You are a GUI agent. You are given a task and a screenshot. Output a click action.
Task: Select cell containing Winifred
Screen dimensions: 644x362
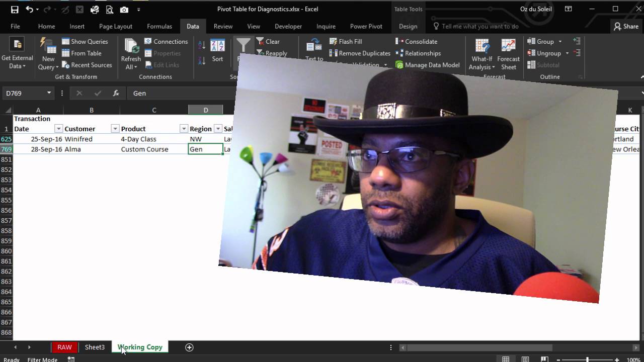pyautogui.click(x=91, y=139)
